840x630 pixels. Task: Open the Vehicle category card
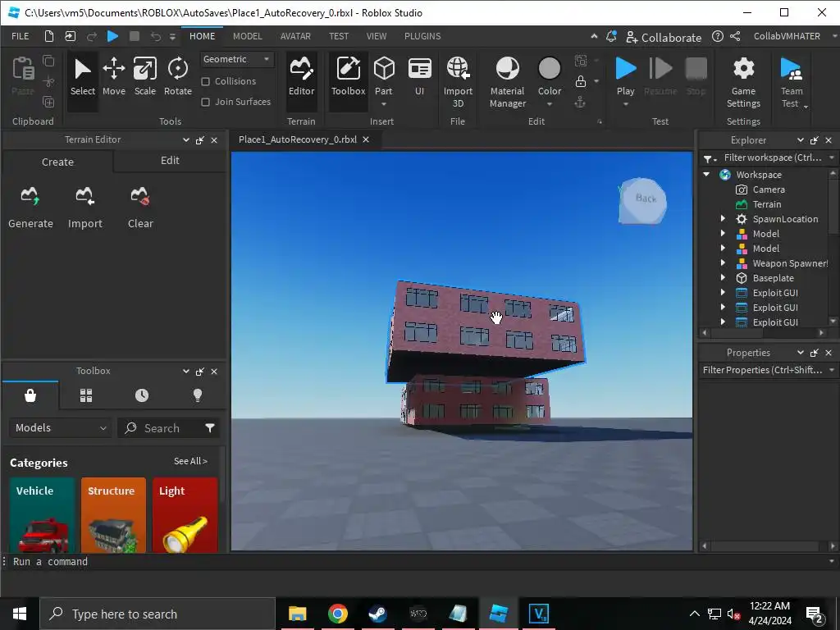coord(42,514)
